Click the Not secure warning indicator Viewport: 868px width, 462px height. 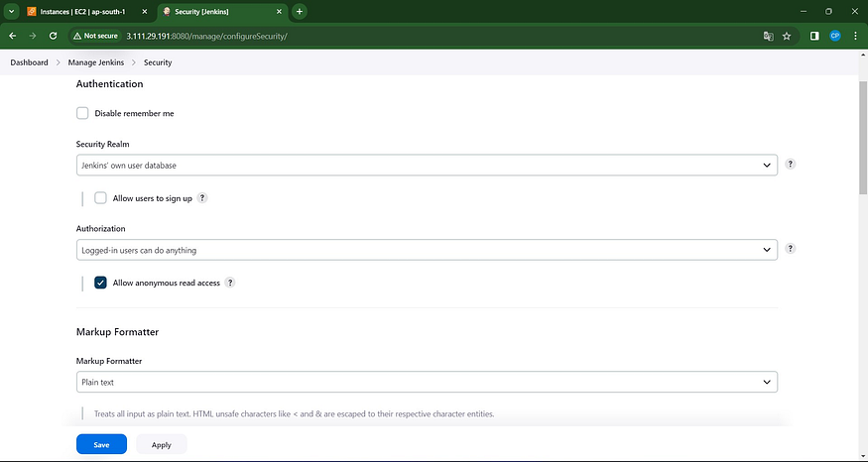[x=94, y=36]
